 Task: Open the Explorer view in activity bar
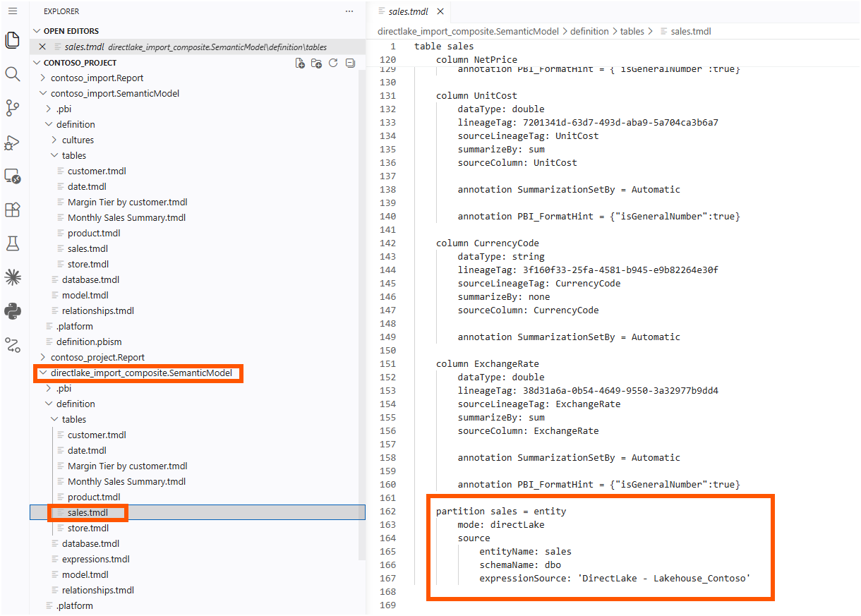pos(12,40)
